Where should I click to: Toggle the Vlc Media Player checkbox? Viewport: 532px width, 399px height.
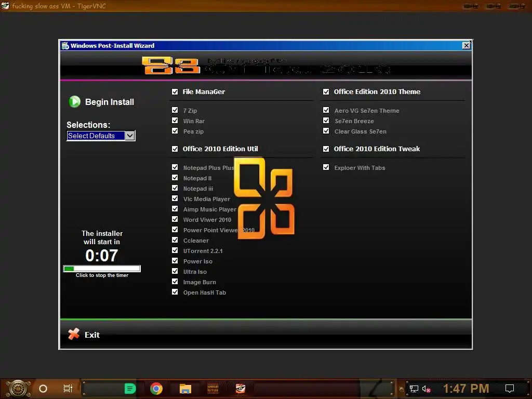[x=175, y=198]
